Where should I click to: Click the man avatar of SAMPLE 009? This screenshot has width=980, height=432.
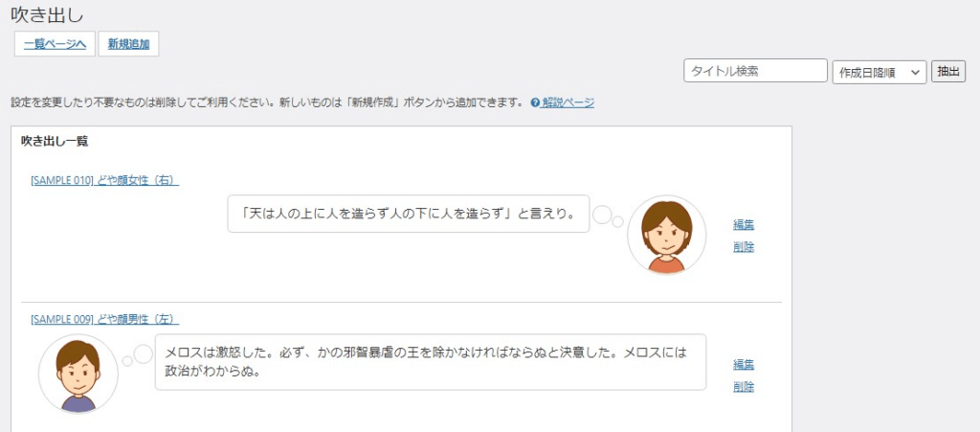78,374
